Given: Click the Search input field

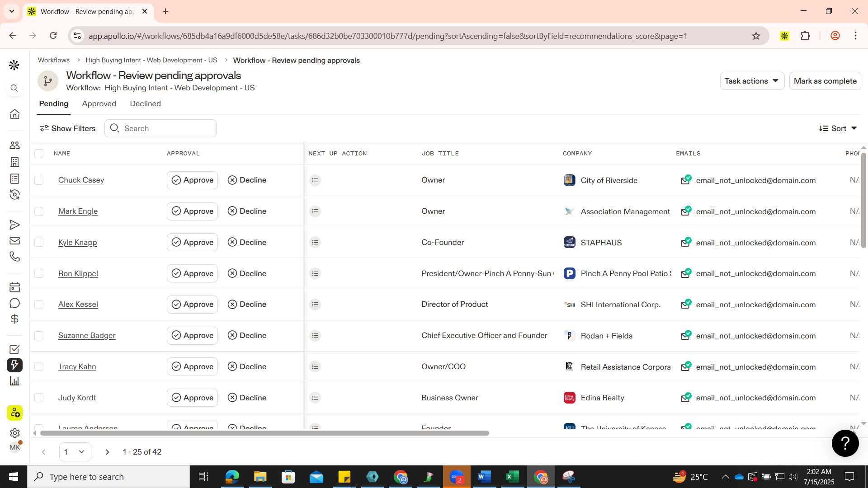Looking at the screenshot, I should (160, 128).
